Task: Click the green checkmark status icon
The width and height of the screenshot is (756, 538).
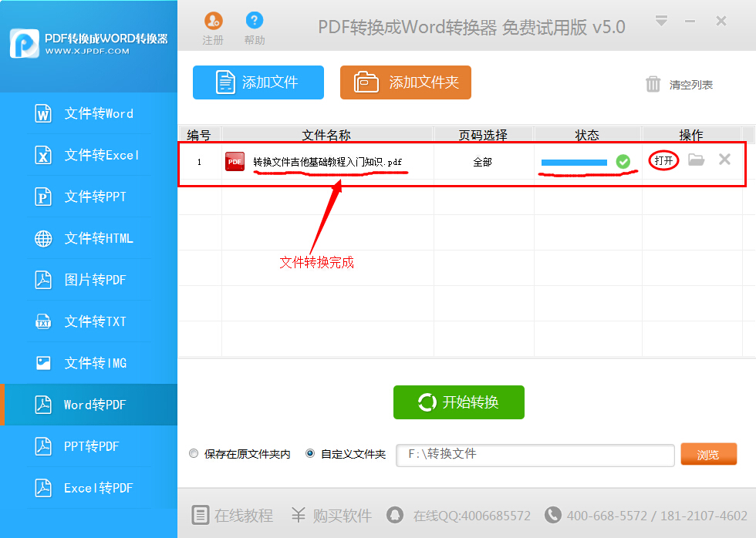Action: (x=623, y=161)
